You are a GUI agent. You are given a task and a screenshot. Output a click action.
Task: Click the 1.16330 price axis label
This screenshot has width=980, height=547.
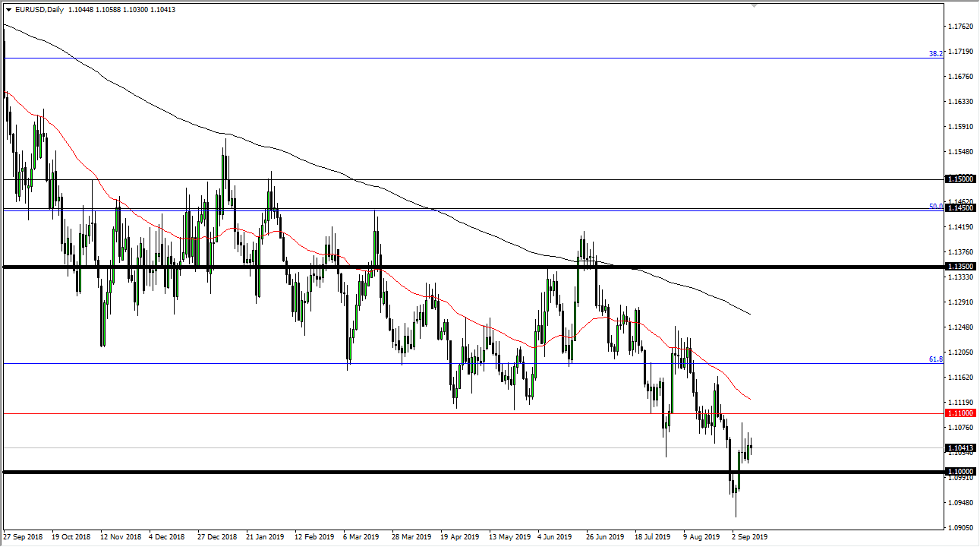click(x=960, y=102)
